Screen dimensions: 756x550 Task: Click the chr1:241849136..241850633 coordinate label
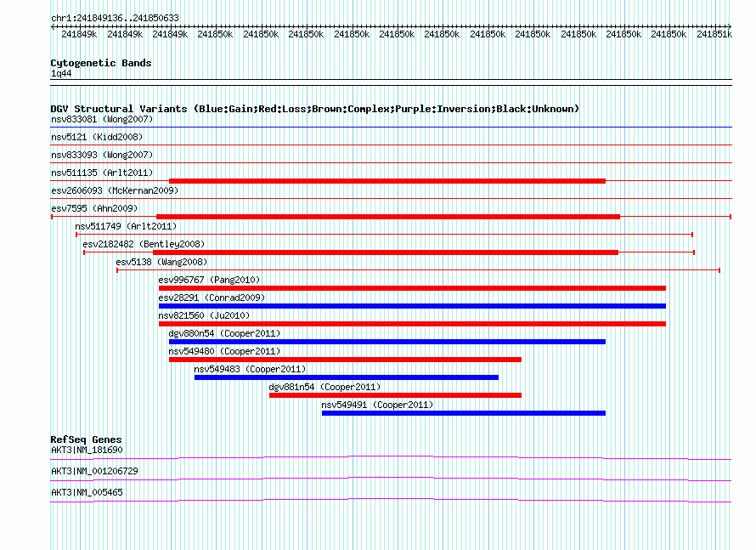(x=115, y=18)
